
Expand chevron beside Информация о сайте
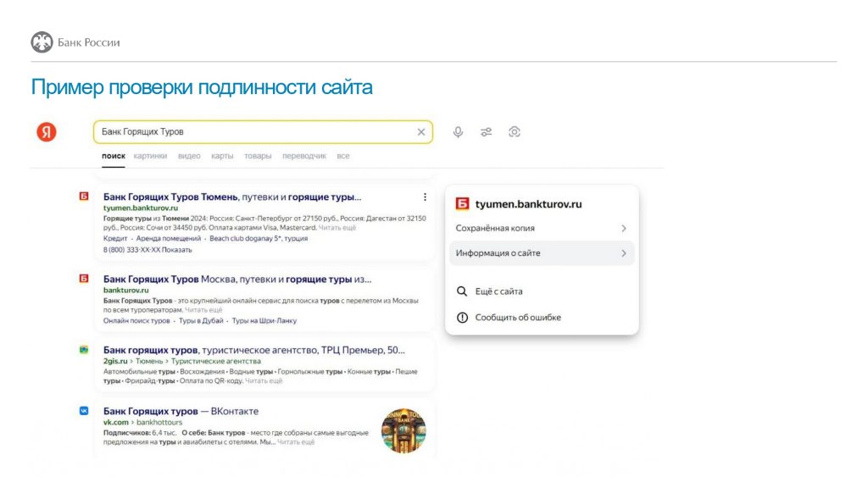point(624,252)
